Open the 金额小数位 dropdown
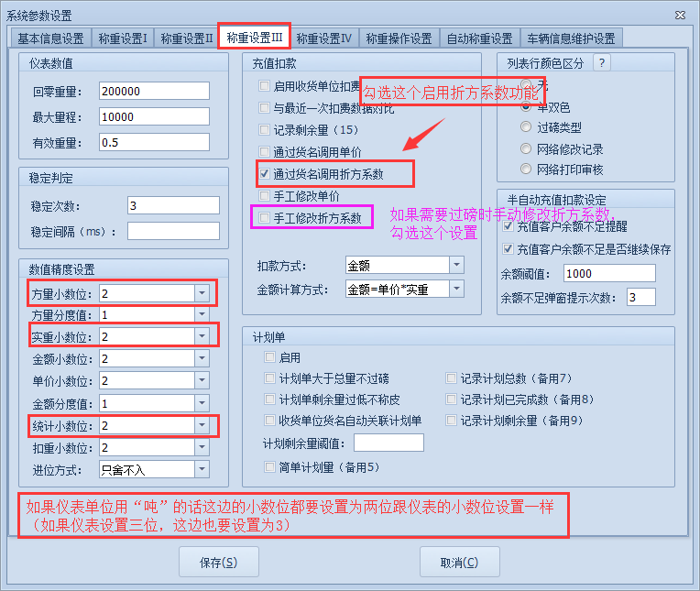This screenshot has height=591, width=700. pyautogui.click(x=202, y=358)
